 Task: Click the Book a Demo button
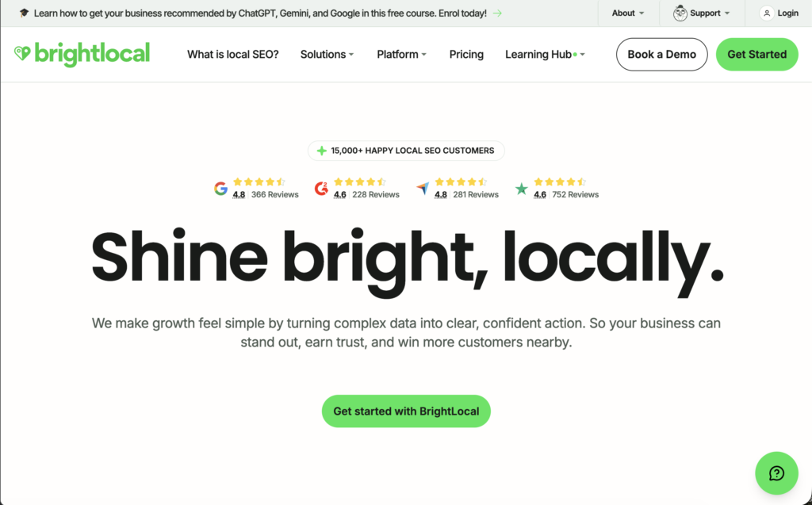(662, 55)
